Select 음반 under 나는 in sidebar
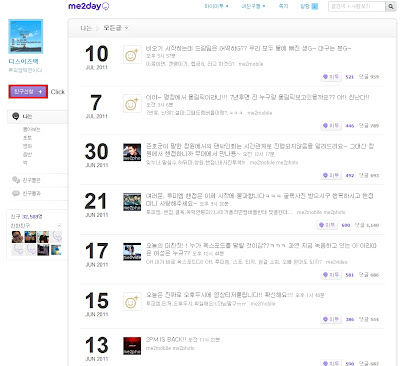Screen dimensions: 400x366 (27, 154)
